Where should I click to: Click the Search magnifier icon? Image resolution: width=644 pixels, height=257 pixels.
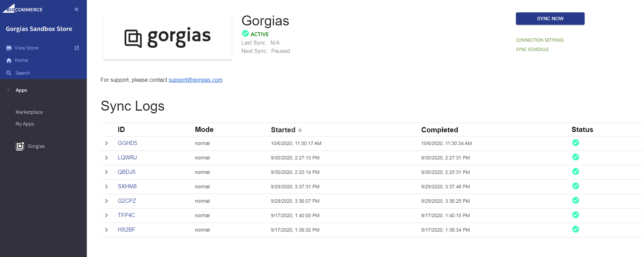coord(9,73)
